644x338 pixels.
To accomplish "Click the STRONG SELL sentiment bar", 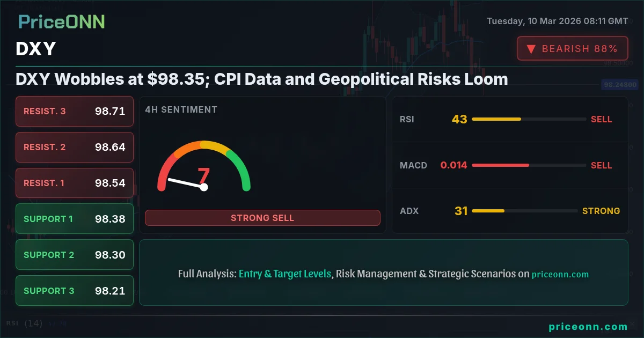I will (x=262, y=218).
